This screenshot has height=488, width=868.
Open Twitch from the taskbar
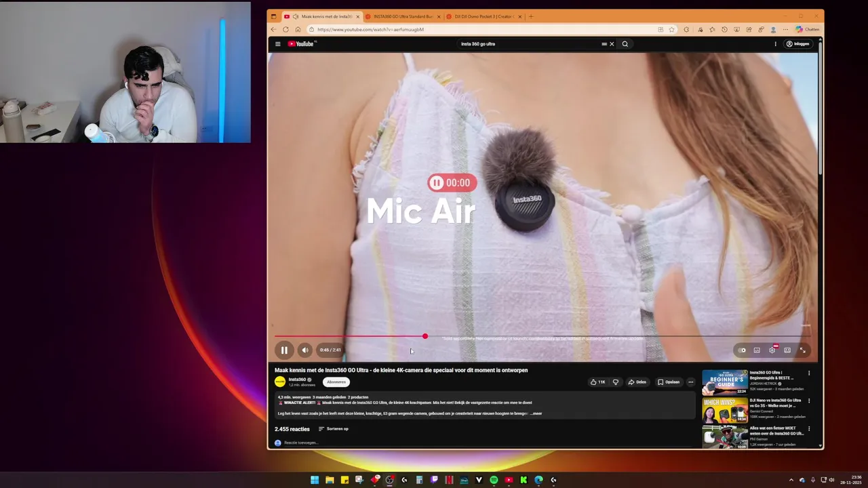point(434,480)
